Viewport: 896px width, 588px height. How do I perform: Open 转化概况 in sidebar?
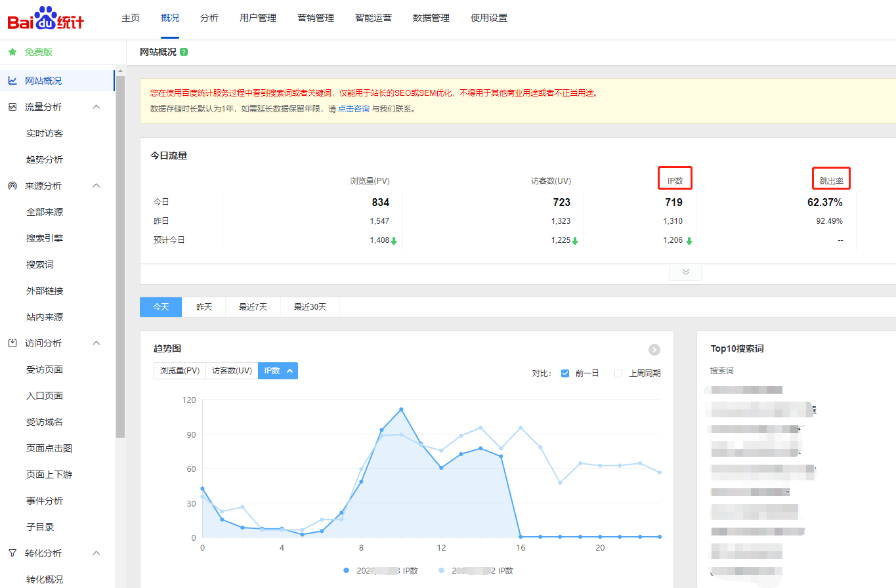pyautogui.click(x=45, y=579)
